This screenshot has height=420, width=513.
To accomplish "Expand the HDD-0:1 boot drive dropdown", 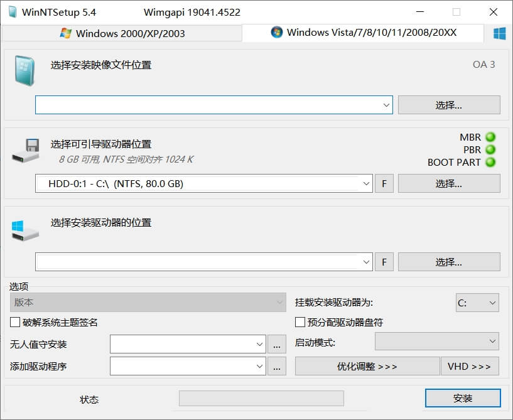I will [x=366, y=183].
